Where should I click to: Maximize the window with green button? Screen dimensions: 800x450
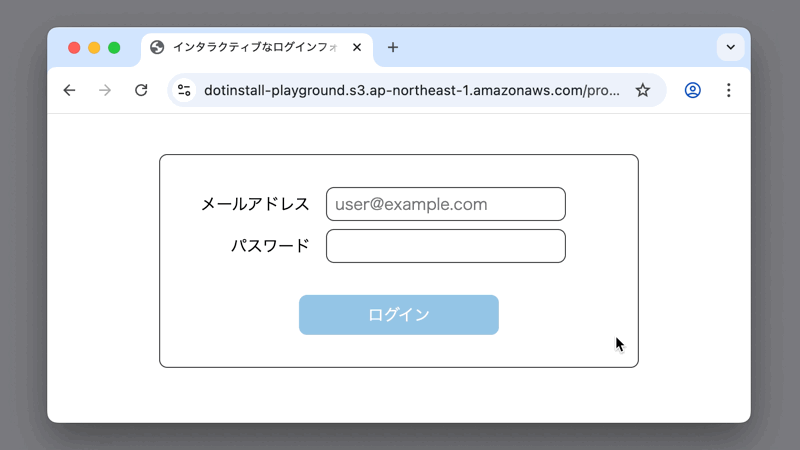pyautogui.click(x=114, y=48)
